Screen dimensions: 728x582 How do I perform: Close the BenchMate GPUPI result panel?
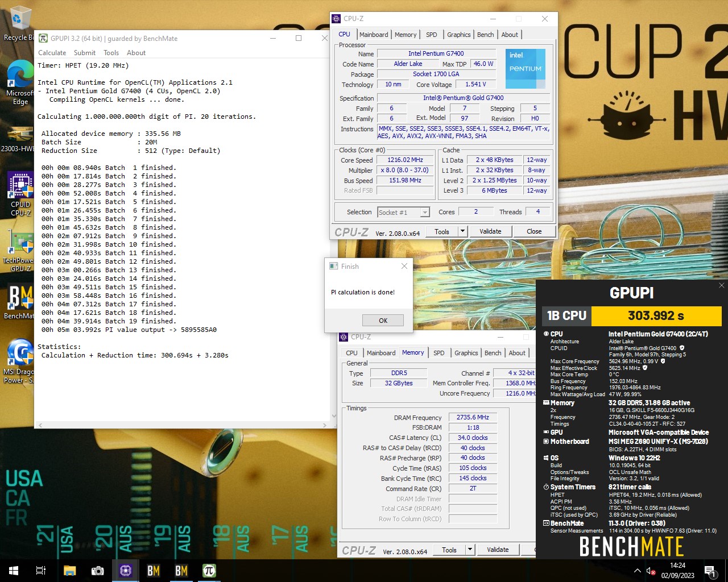721,285
